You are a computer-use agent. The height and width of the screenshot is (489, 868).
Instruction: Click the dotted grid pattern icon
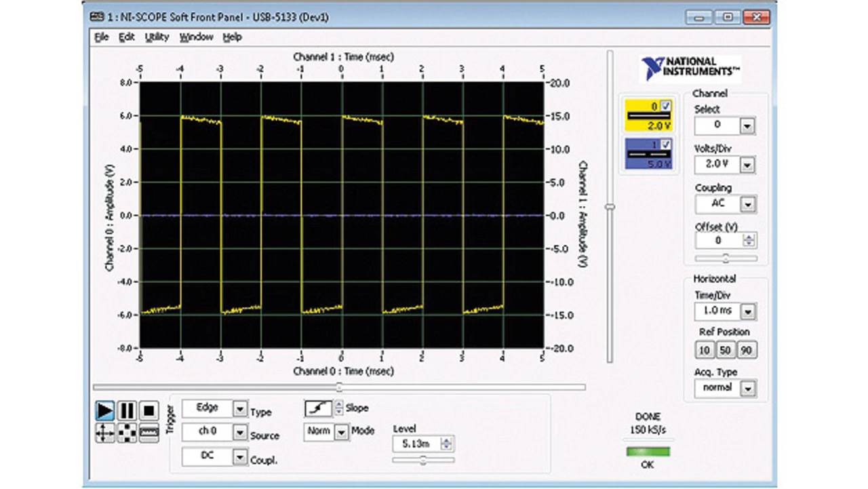coord(127,433)
